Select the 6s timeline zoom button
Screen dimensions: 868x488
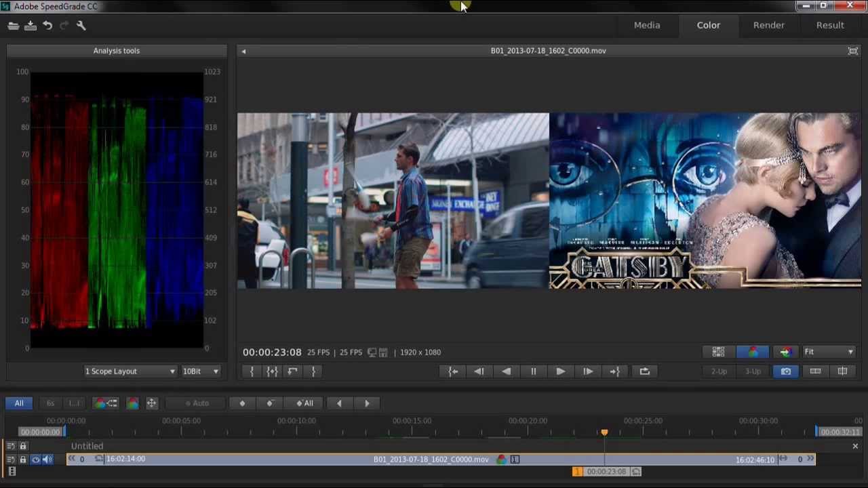click(50, 403)
